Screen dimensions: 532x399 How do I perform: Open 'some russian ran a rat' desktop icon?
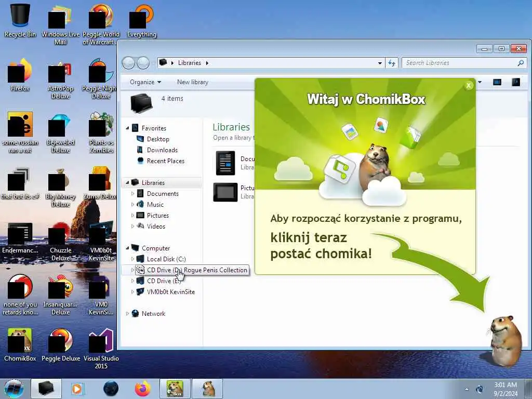20,133
